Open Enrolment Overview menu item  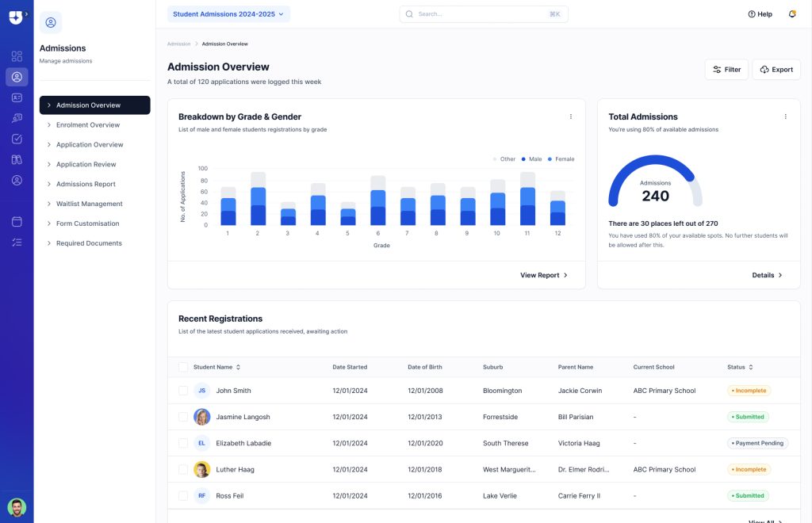pos(95,124)
